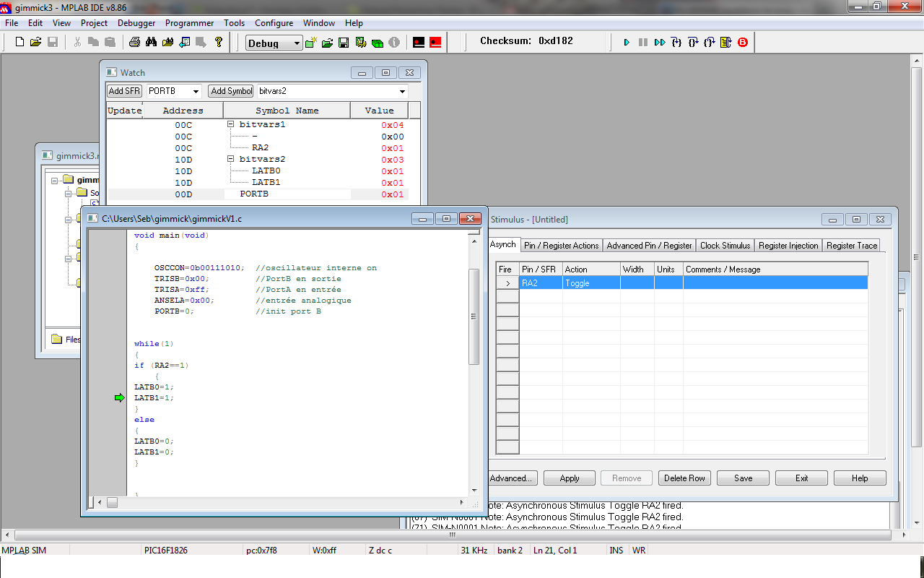Screen dimensions: 924x578
Task: Open the PORTB SFR dropdown in Watch
Action: (x=195, y=92)
